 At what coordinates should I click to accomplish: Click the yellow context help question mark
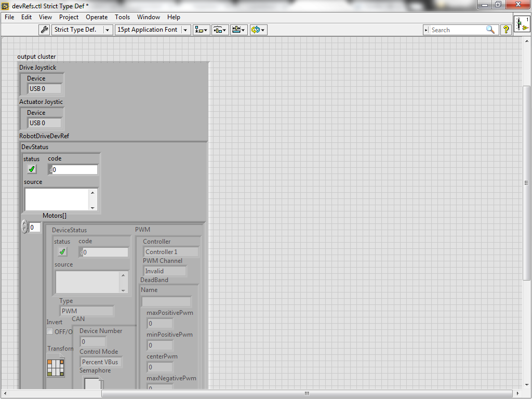click(506, 30)
